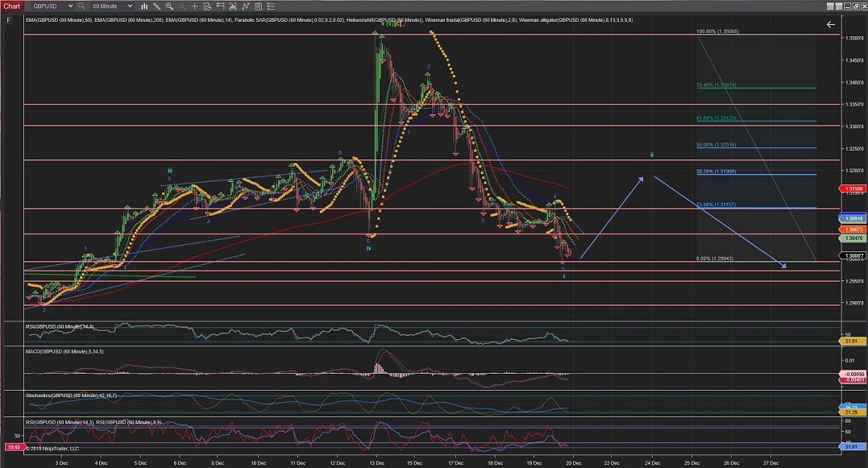Open the data box icon
Image resolution: width=868 pixels, height=468 pixels.
[206, 6]
